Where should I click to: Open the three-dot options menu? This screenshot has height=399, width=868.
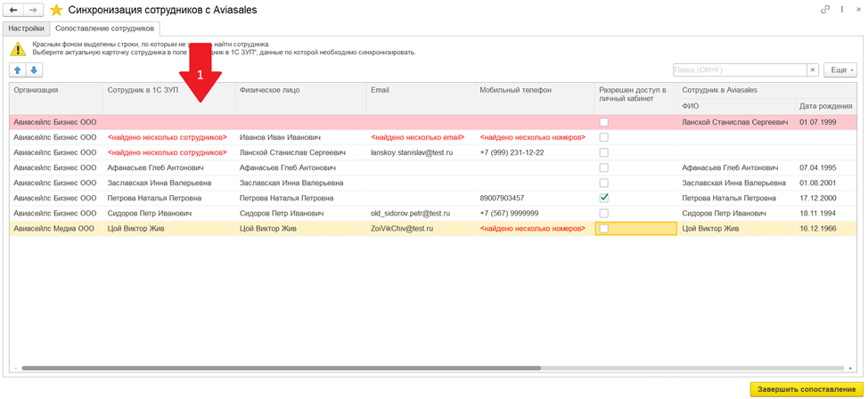pos(840,9)
